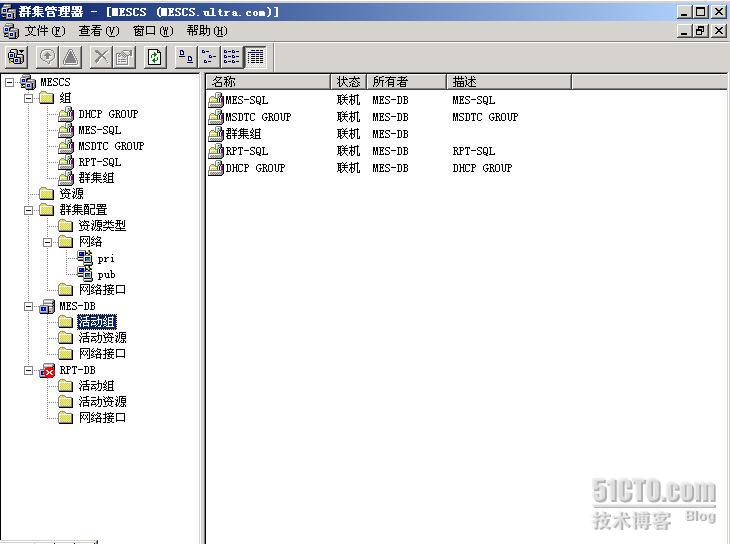730x544 pixels.
Task: Select MSDTC GROUP in the tree
Action: (x=111, y=146)
